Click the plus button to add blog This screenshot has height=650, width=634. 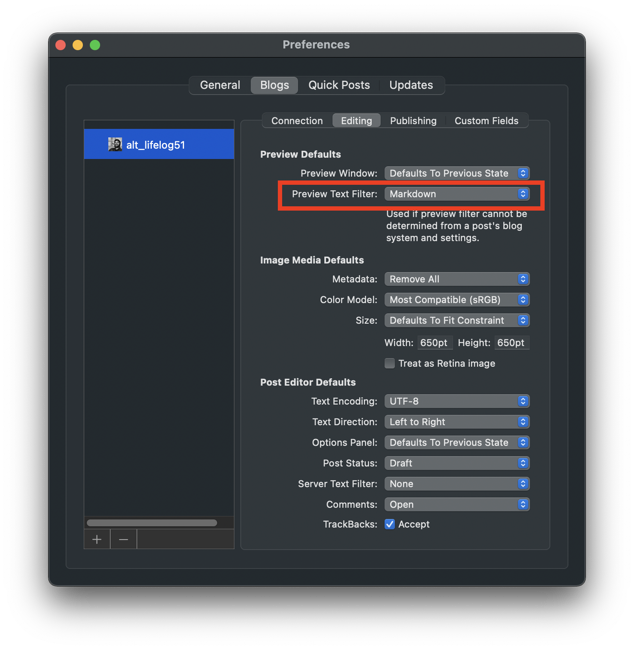97,539
